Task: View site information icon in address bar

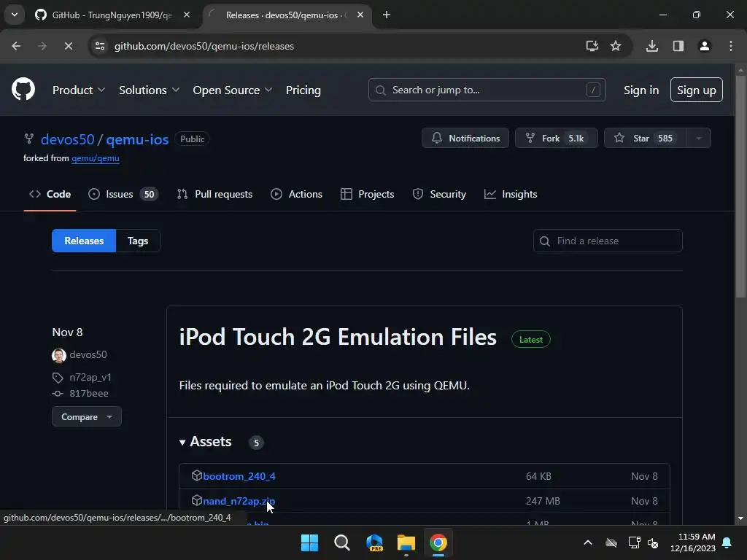Action: [100, 46]
